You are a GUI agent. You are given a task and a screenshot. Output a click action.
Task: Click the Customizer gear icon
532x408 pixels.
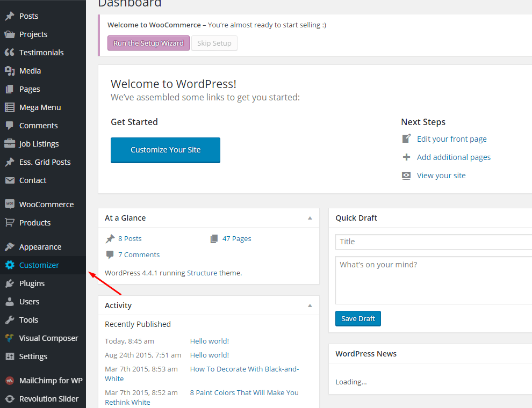[10, 265]
